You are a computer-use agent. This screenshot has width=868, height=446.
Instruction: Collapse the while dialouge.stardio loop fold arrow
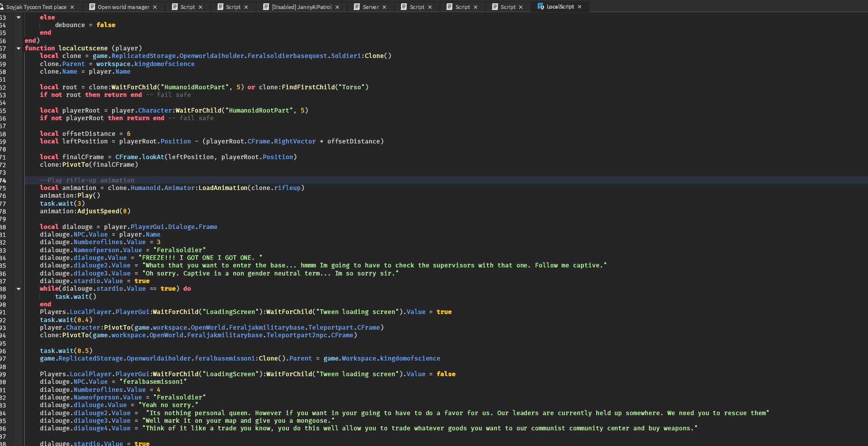[19, 288]
